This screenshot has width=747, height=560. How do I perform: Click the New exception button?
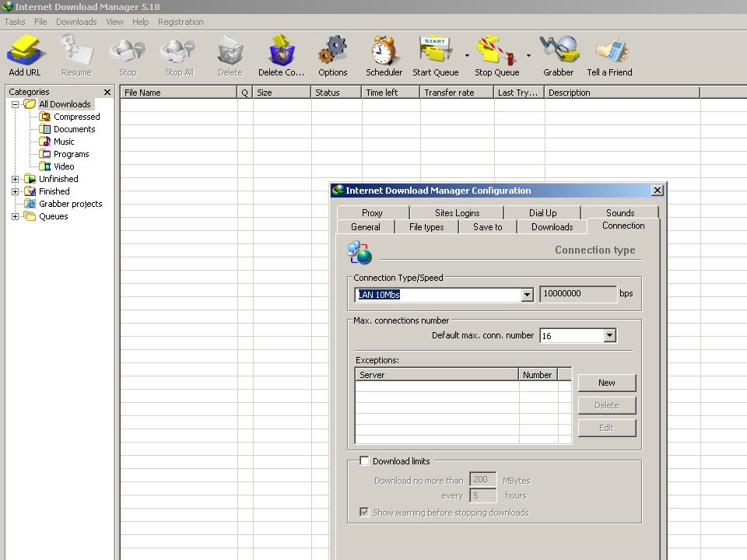(606, 383)
